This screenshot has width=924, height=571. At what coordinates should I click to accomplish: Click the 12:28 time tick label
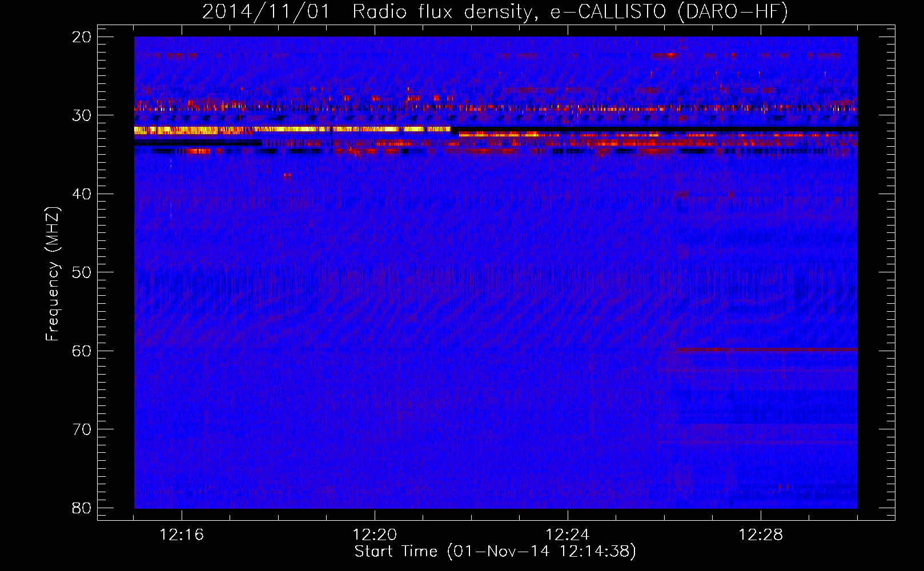(761, 535)
